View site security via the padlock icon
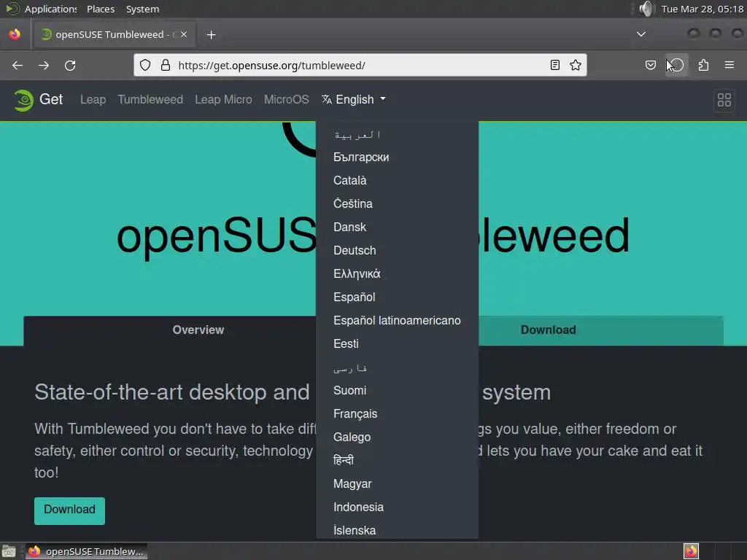 (166, 65)
